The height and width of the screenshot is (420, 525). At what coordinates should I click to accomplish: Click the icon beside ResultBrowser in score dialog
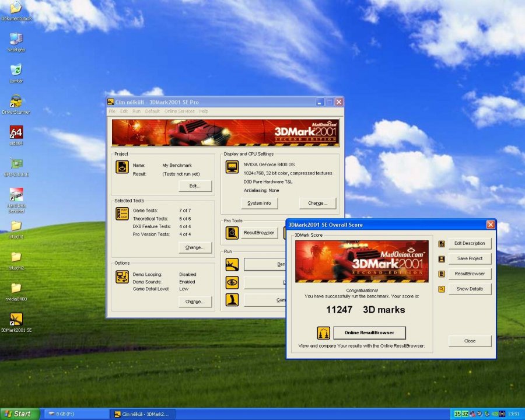point(442,274)
